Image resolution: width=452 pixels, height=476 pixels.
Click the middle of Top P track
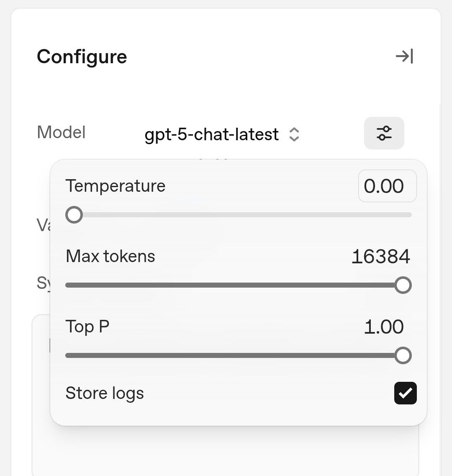tap(239, 355)
